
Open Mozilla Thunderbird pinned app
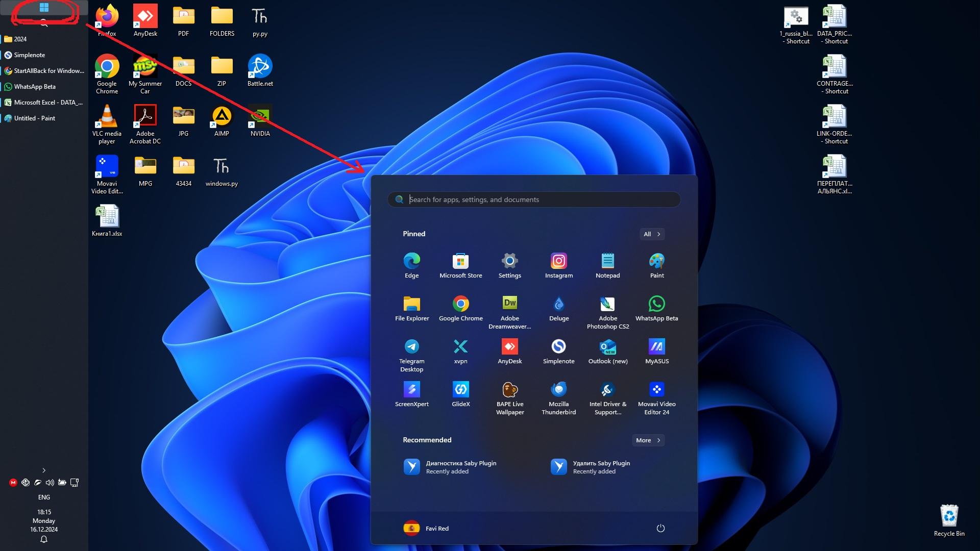click(x=558, y=398)
